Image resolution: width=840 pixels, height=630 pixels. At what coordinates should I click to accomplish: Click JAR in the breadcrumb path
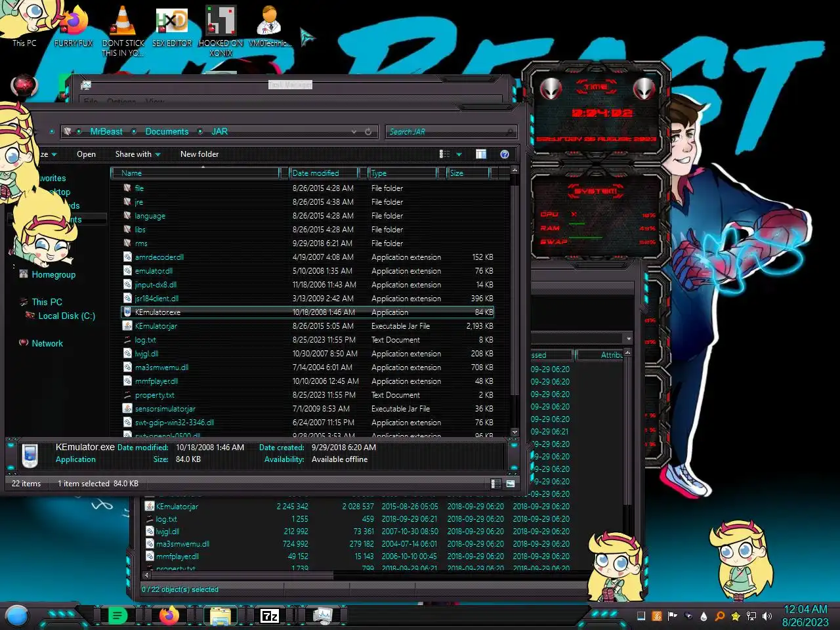[x=219, y=132]
